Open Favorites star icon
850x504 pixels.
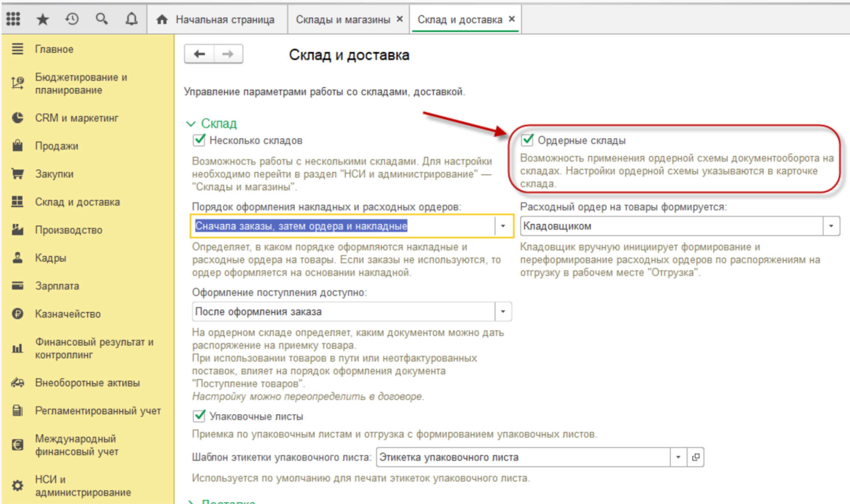click(43, 19)
